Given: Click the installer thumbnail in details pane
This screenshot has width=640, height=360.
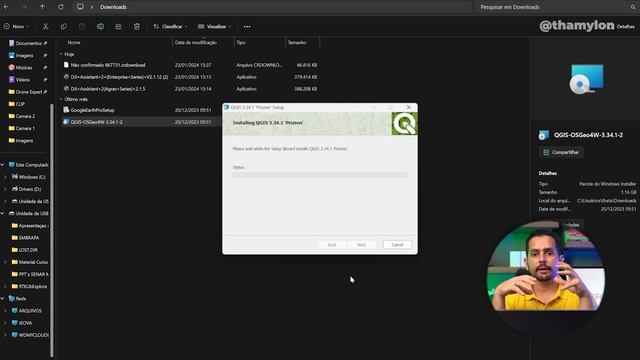Looking at the screenshot, I should [x=586, y=79].
